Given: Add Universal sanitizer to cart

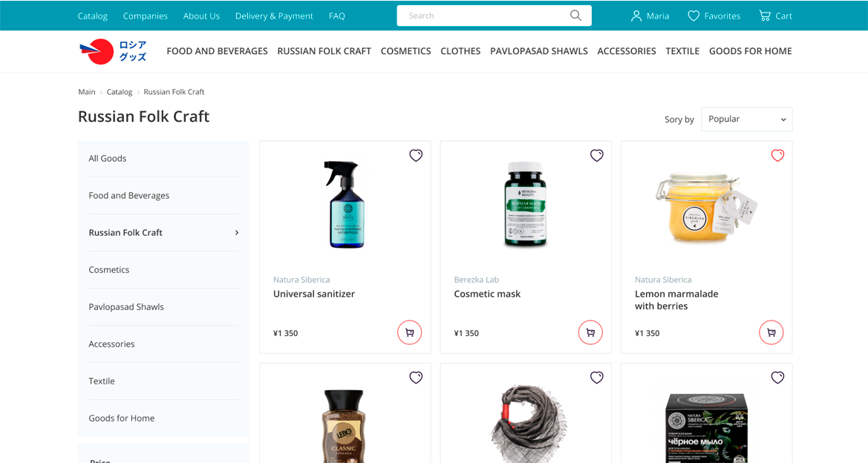Looking at the screenshot, I should point(410,332).
